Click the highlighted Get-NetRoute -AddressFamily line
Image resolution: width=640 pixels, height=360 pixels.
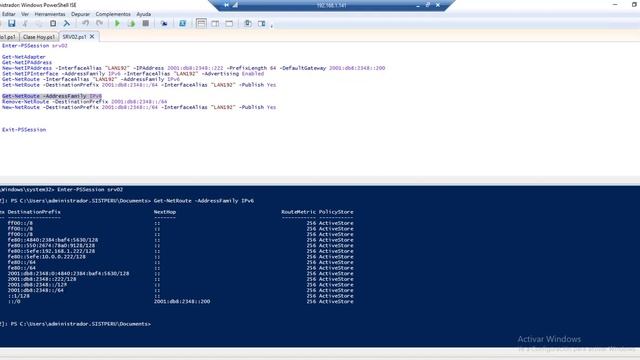[x=52, y=96]
